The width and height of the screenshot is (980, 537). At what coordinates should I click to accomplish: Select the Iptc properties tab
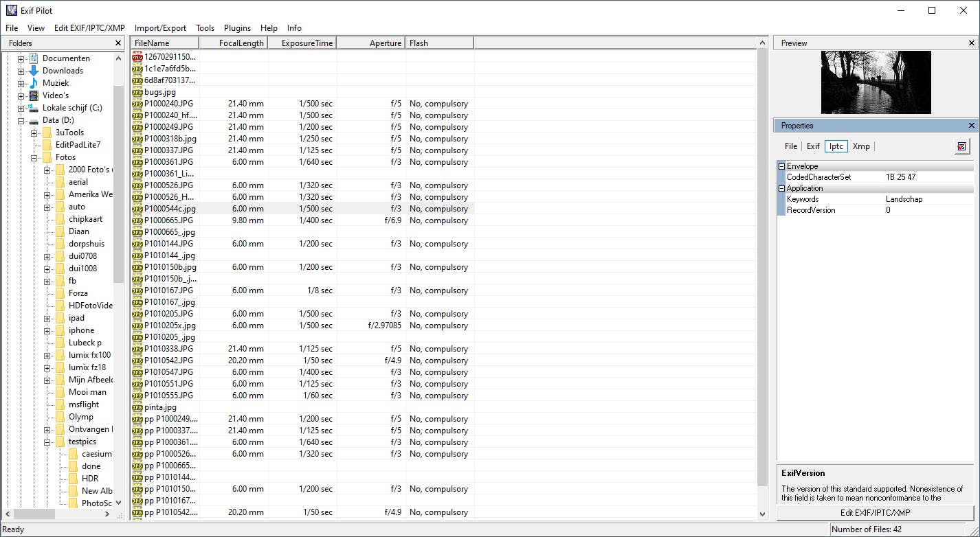tap(836, 146)
